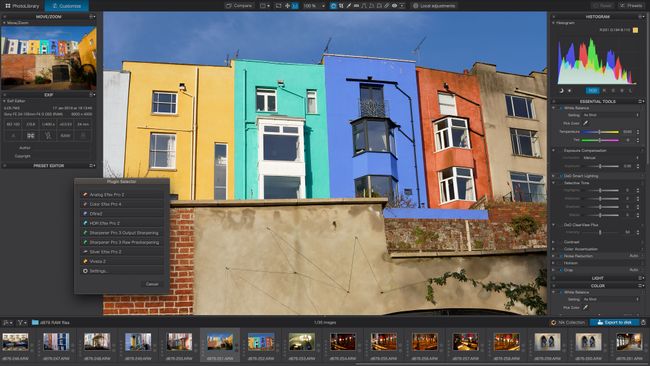Select the Repair tool icon
The height and width of the screenshot is (366, 650).
pos(387,6)
